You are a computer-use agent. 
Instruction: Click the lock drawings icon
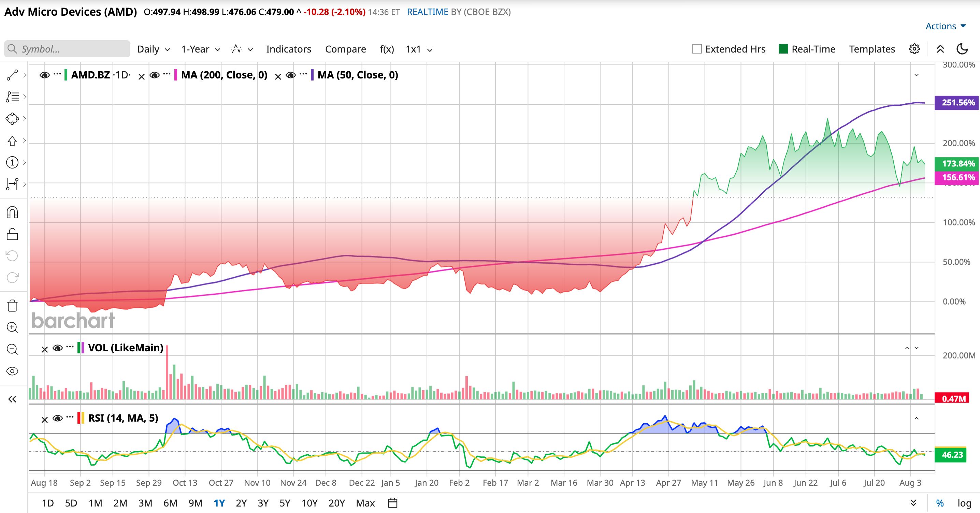click(12, 234)
